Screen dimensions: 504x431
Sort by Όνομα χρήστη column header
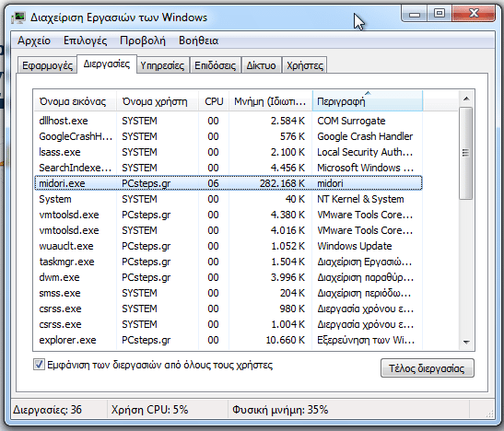point(158,101)
